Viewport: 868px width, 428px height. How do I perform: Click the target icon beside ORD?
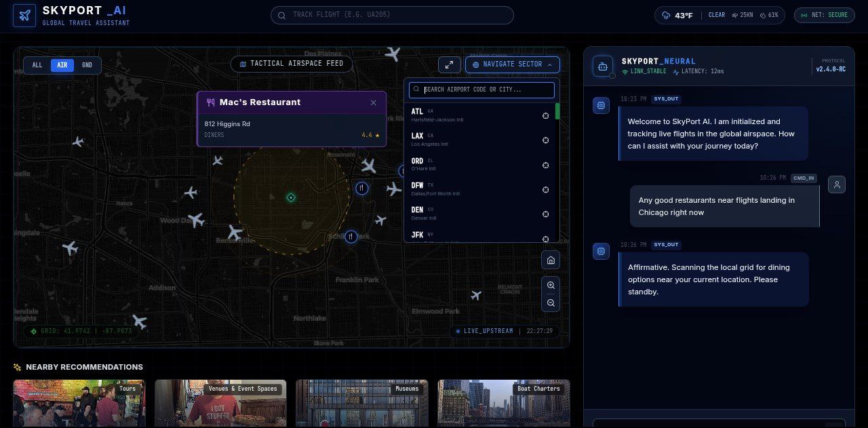coord(545,165)
